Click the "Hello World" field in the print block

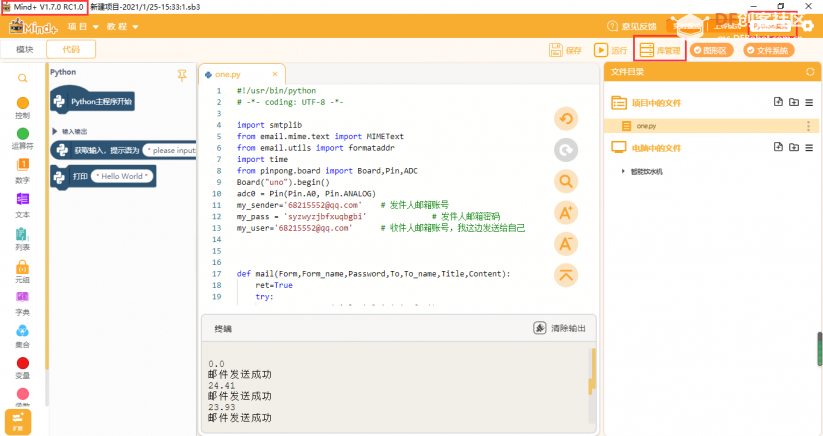coord(122,176)
